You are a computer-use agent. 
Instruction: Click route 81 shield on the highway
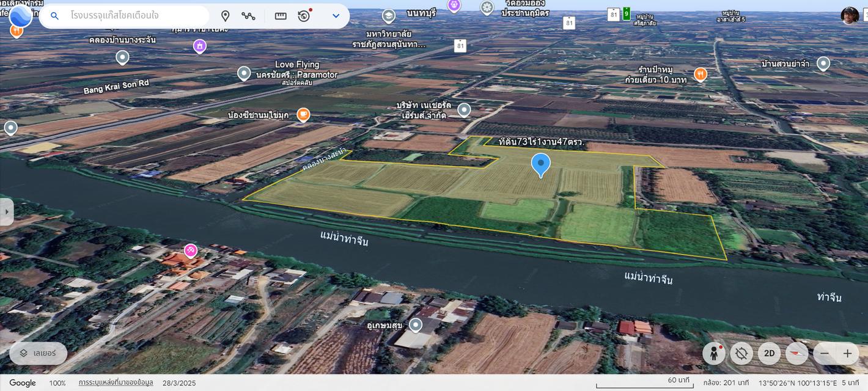tap(460, 45)
